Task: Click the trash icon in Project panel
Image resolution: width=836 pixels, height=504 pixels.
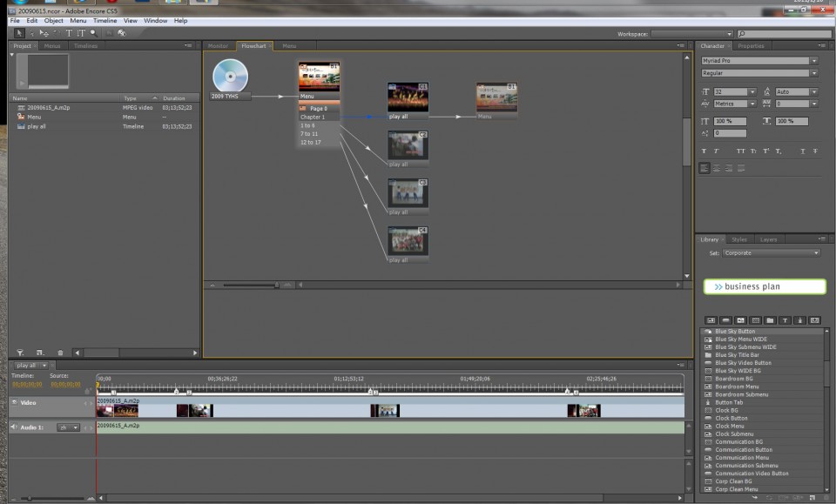Action: (x=60, y=353)
